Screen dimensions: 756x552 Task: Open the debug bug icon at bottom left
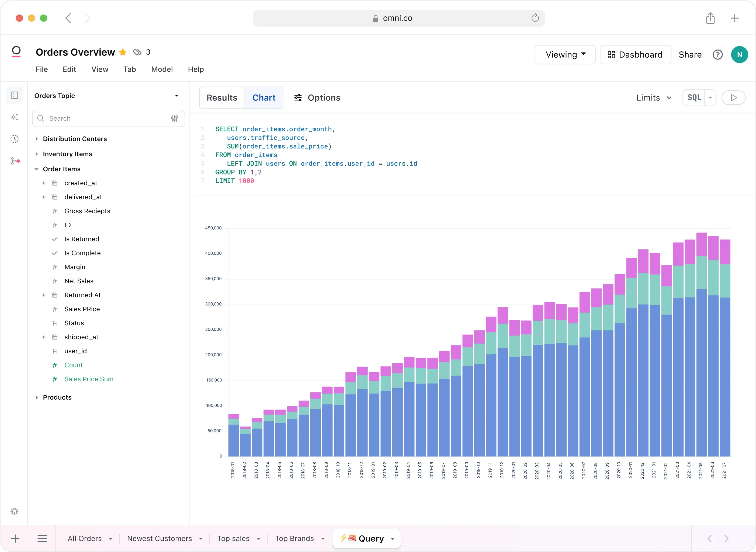[15, 511]
